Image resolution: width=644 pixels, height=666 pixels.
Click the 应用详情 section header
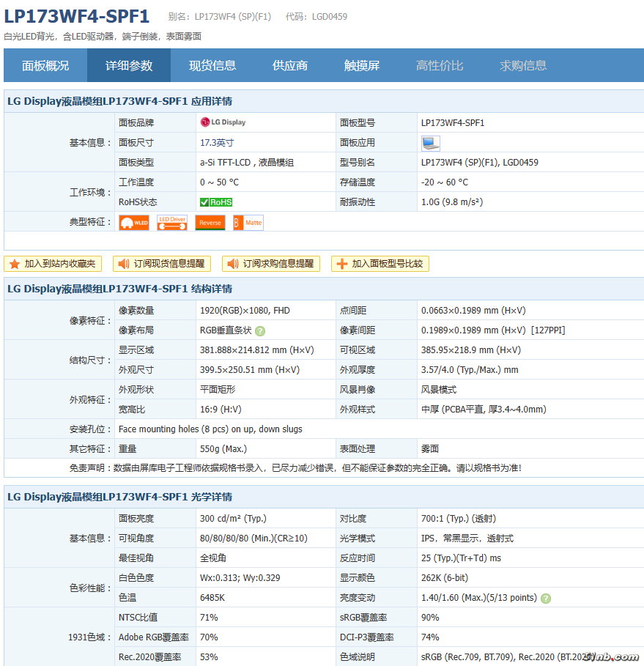tap(120, 101)
